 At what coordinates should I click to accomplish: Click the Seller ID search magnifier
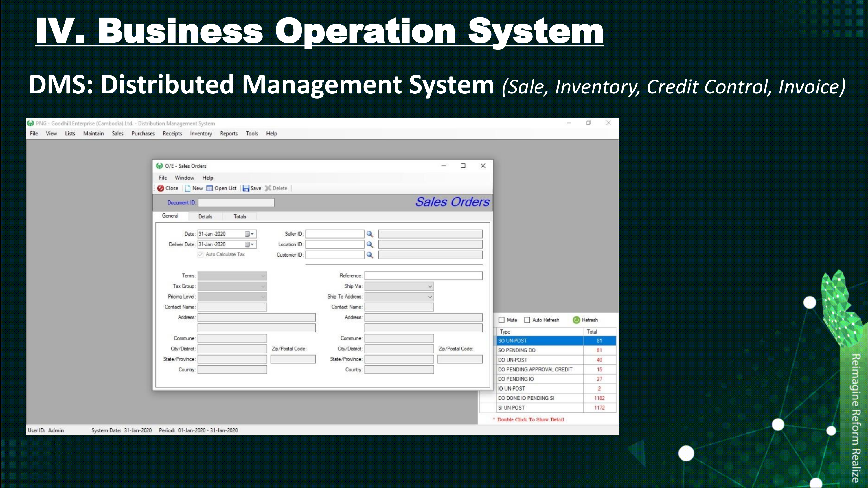[x=370, y=234]
